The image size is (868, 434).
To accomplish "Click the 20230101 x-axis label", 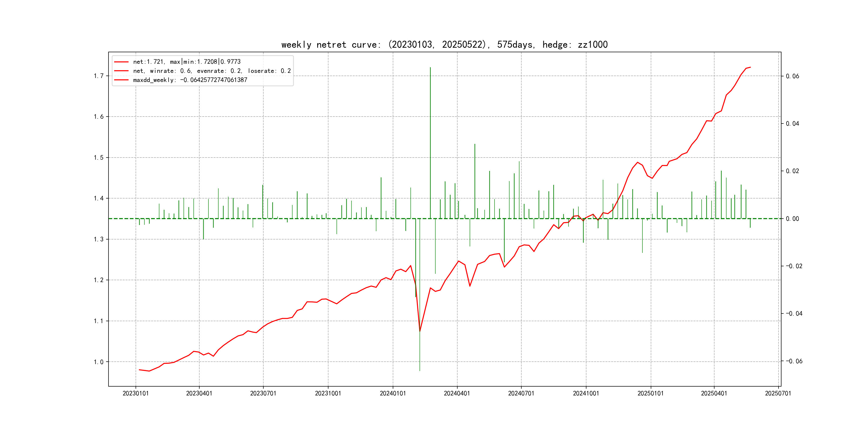I will [136, 393].
